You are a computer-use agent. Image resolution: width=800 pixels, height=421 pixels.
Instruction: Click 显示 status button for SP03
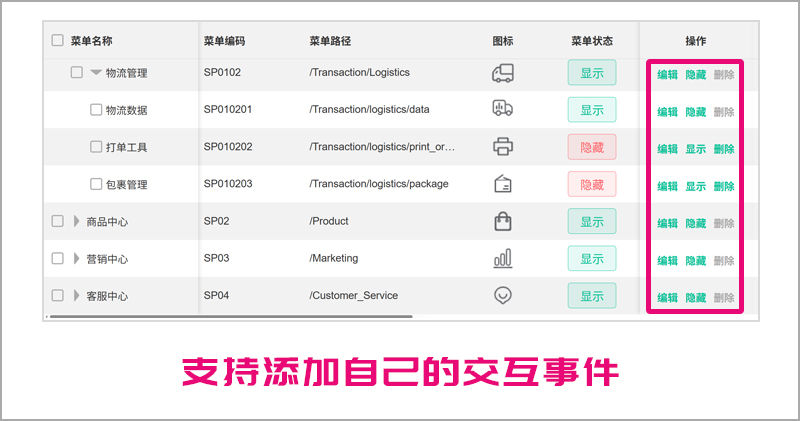pos(592,259)
